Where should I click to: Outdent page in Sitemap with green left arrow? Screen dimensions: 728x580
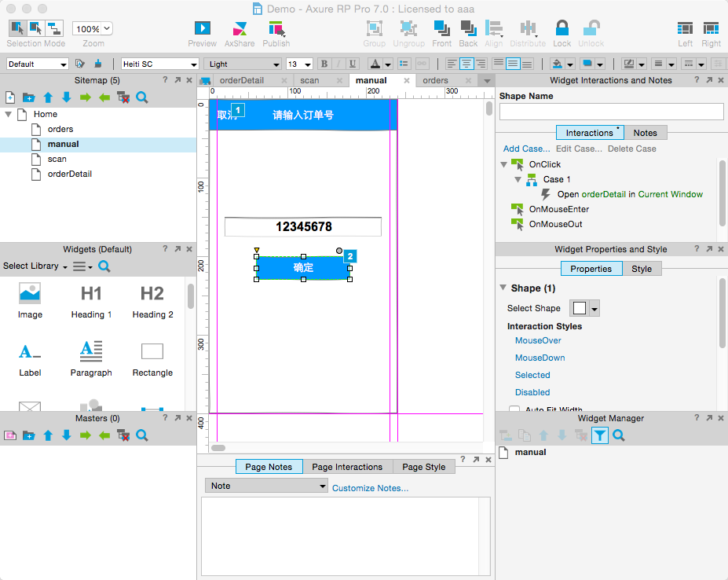[104, 97]
